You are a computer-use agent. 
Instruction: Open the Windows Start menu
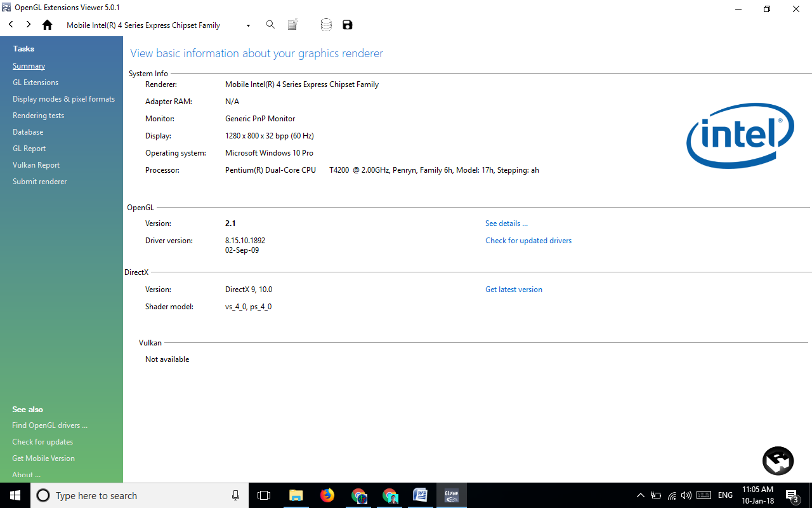15,495
